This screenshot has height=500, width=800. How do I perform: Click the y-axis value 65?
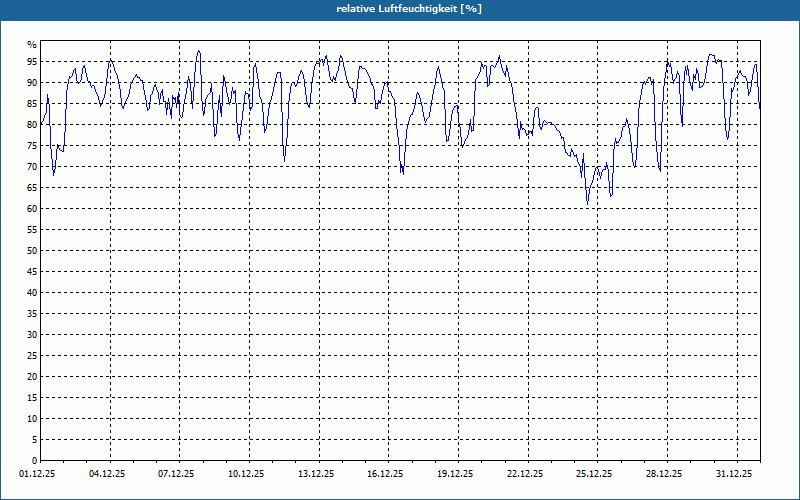click(x=32, y=188)
